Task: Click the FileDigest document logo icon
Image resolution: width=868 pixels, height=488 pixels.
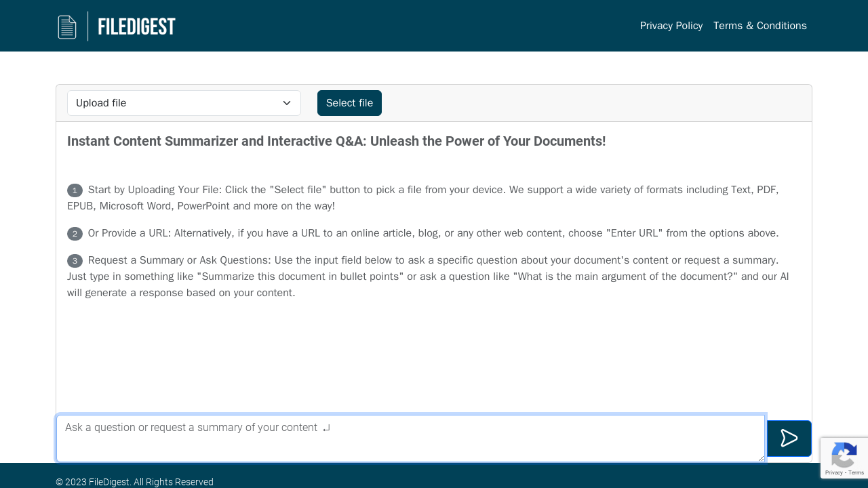Action: 67,27
